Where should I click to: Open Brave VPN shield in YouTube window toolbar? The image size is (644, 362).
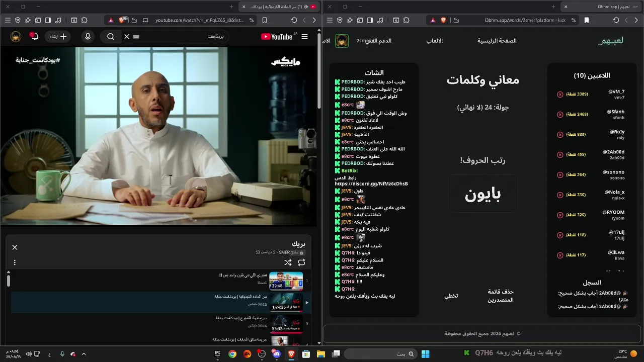pyautogui.click(x=18, y=20)
